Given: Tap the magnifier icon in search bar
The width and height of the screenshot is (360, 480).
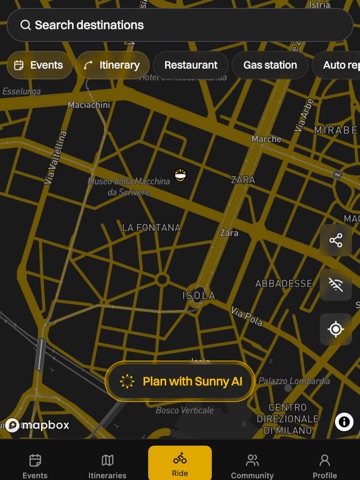Looking at the screenshot, I should pos(25,25).
